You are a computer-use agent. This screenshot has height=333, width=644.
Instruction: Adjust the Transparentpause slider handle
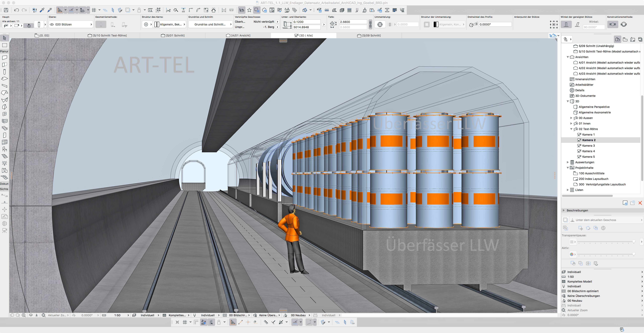pos(634,242)
